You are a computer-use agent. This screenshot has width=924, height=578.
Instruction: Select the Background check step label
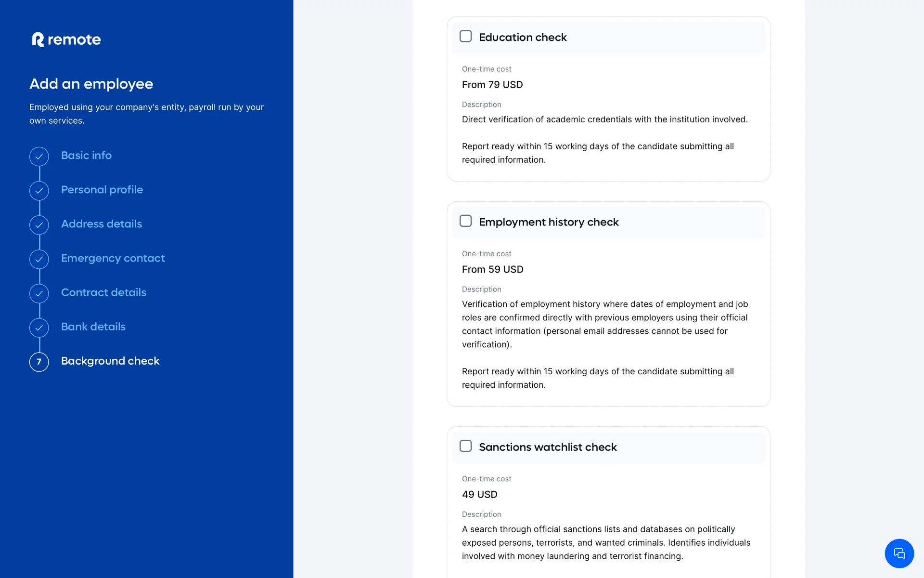click(x=110, y=361)
